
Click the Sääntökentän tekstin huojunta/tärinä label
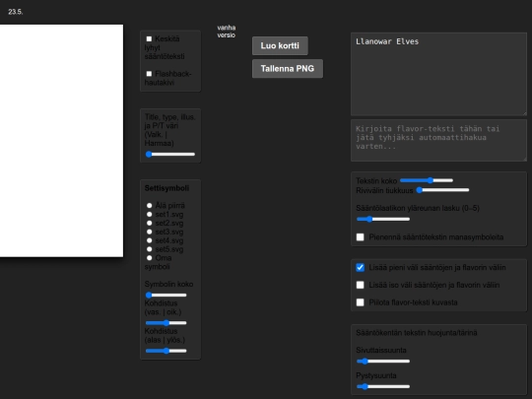(x=417, y=333)
